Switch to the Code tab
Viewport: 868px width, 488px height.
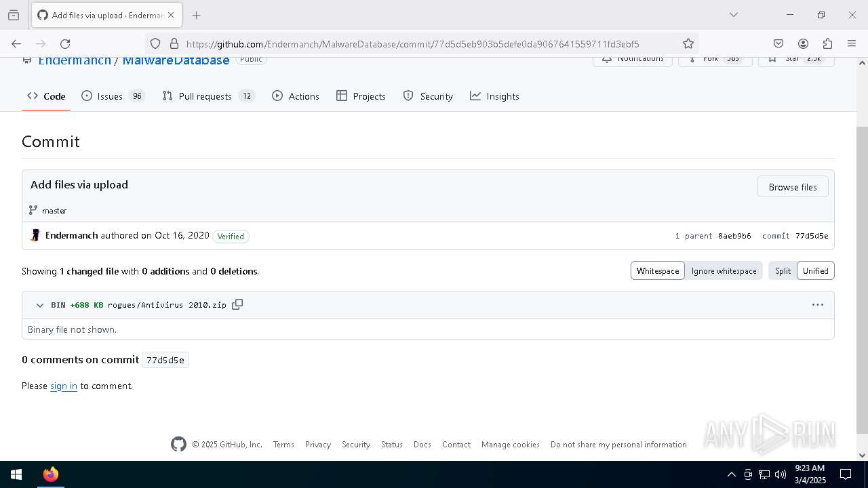[x=46, y=96]
